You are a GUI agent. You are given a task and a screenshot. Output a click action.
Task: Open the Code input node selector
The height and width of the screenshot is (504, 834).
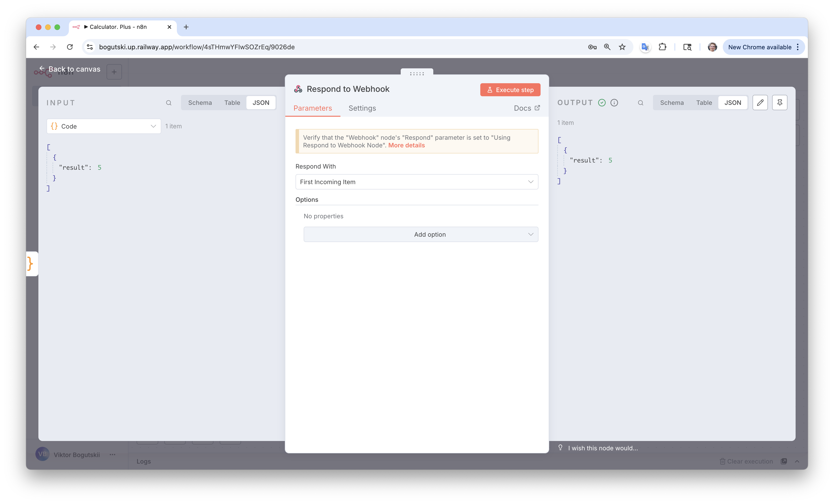(x=104, y=126)
